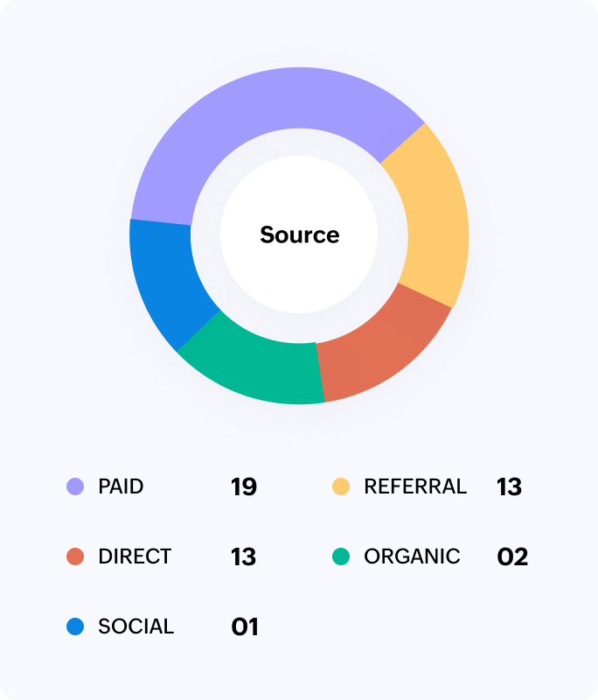
Task: Click the ORGANIC value 02
Action: tap(512, 557)
